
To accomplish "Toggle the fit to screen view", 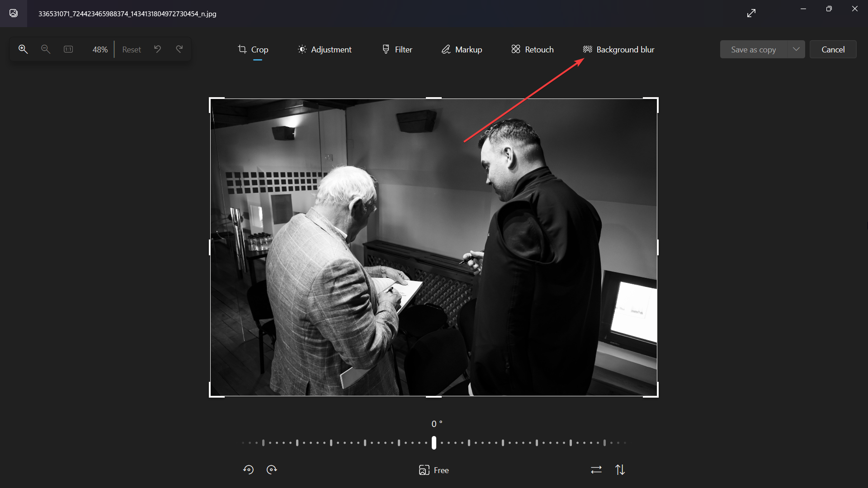I will click(69, 49).
